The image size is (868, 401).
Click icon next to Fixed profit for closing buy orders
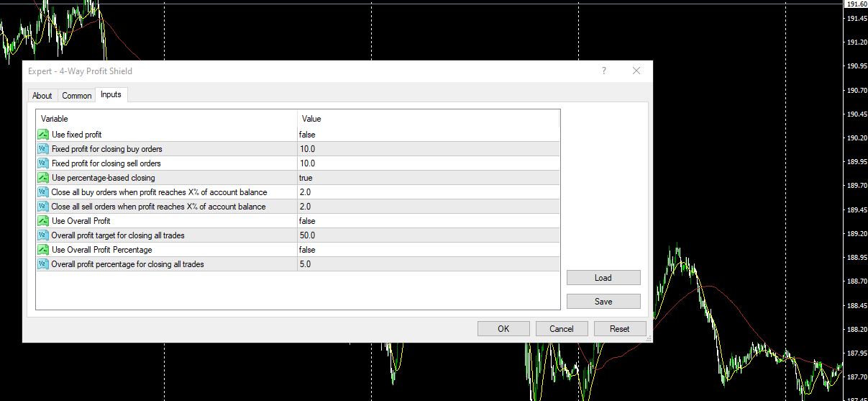42,149
